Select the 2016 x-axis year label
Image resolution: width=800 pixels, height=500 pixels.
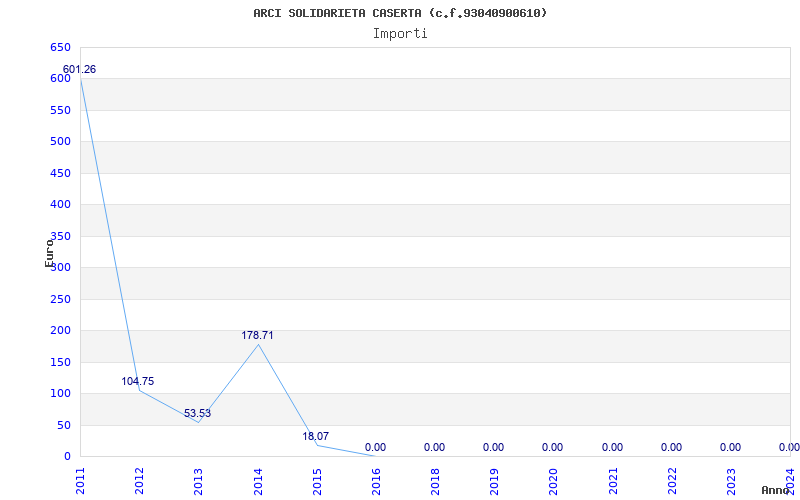click(376, 481)
